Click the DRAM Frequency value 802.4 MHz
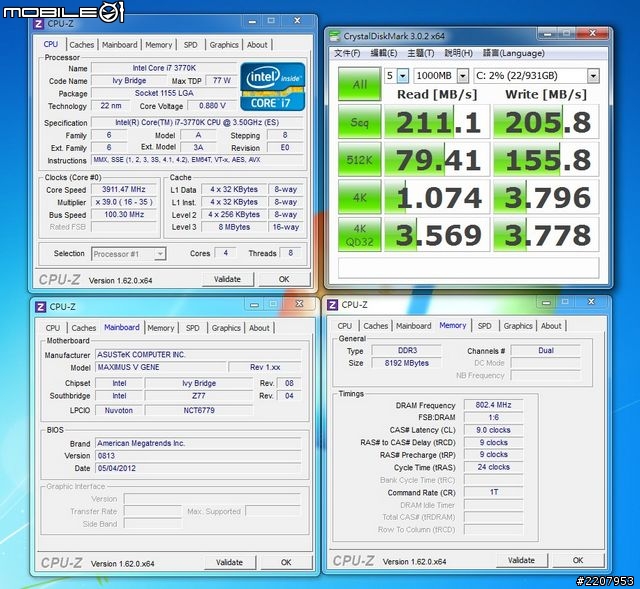 (x=493, y=405)
